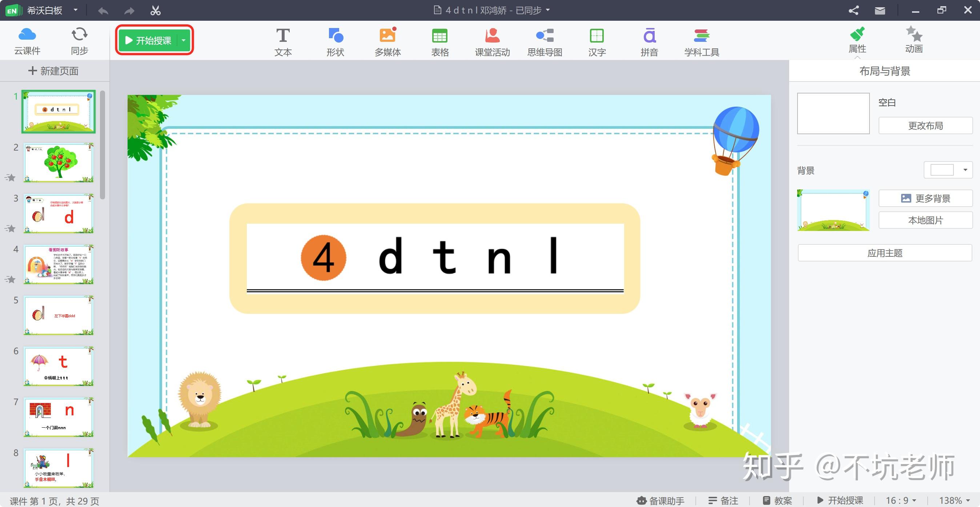
Task: Select slide 3 thumbnail with letter d
Action: click(58, 213)
